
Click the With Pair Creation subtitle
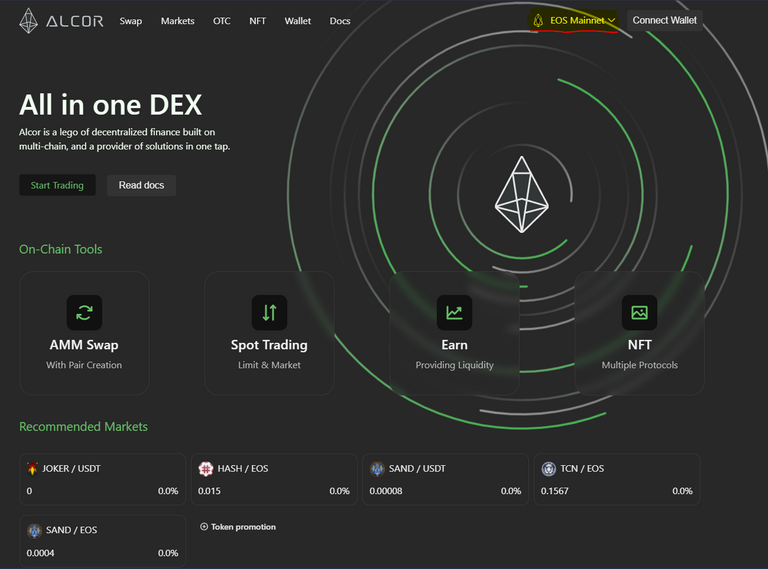(84, 365)
